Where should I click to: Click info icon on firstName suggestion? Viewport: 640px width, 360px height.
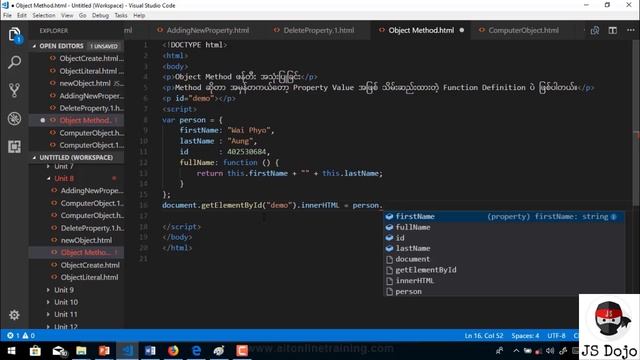[613, 217]
